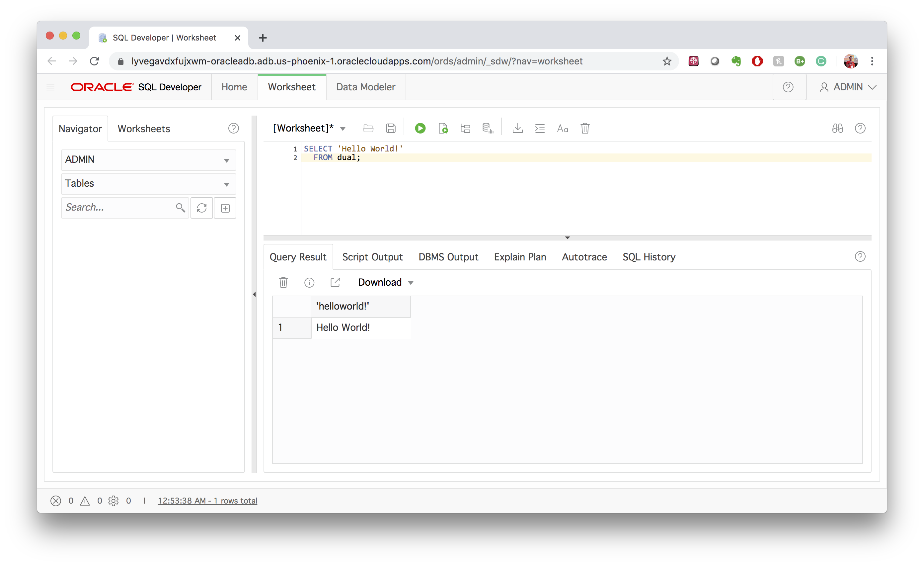
Task: Click the Explain Plan toolbar icon
Action: coord(465,128)
